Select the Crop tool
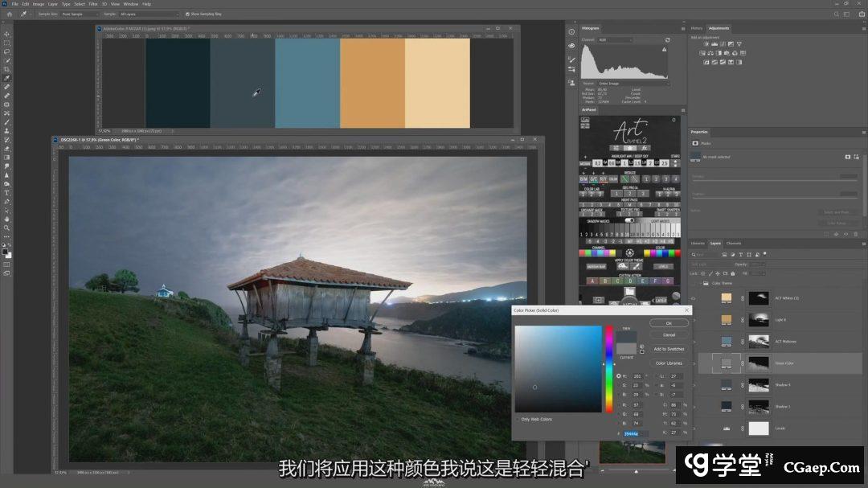 click(6, 69)
